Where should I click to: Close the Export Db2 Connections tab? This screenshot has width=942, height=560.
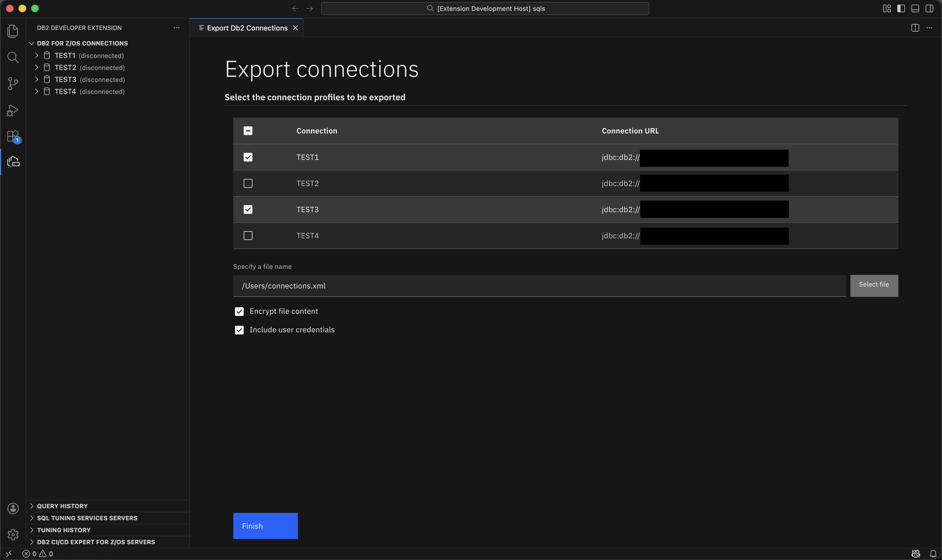point(296,28)
